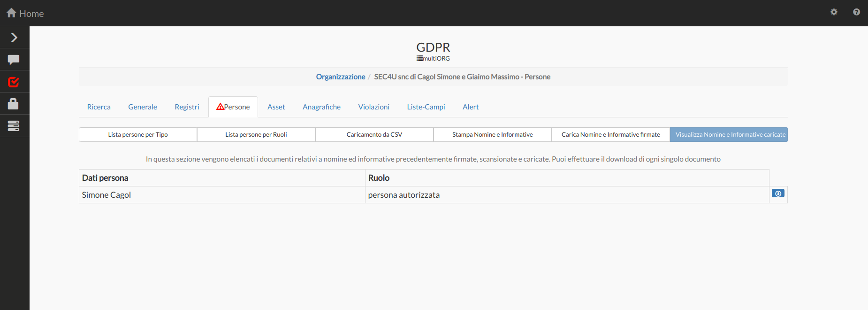
Task: Open the Asset tab
Action: [276, 107]
